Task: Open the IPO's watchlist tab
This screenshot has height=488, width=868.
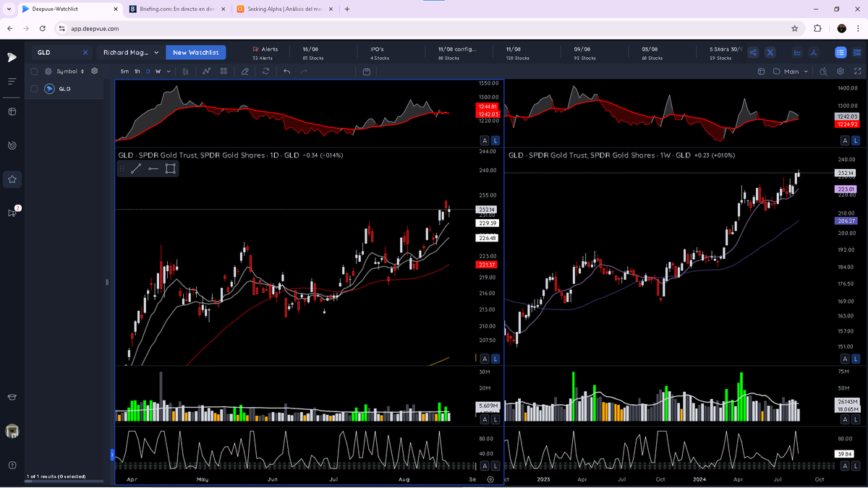Action: 380,53
